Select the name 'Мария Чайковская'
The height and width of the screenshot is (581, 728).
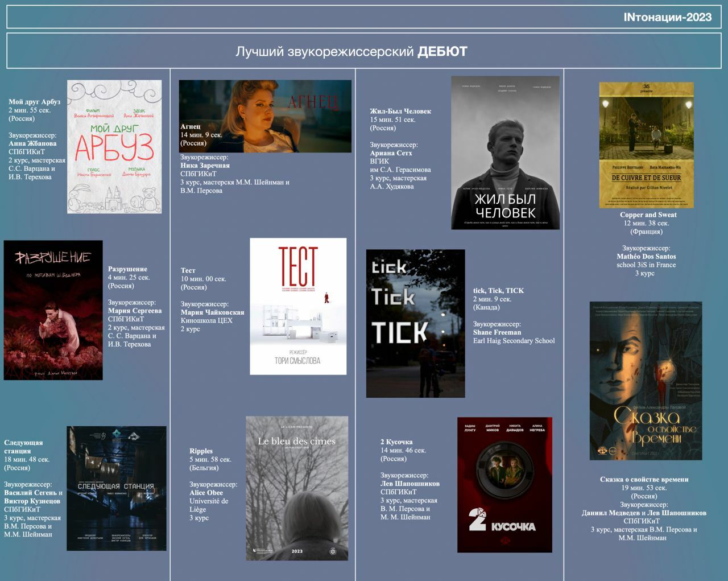(x=213, y=312)
